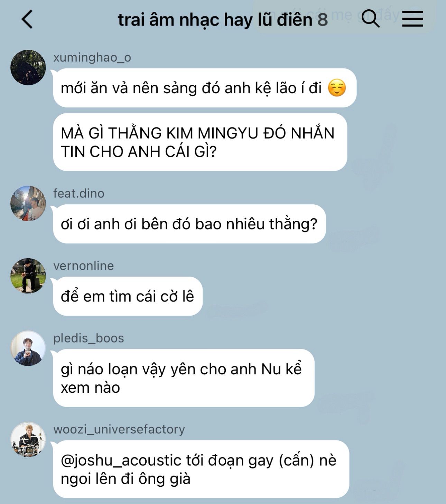Tap the username feat.dino
This screenshot has height=504, width=446.
[x=79, y=193]
